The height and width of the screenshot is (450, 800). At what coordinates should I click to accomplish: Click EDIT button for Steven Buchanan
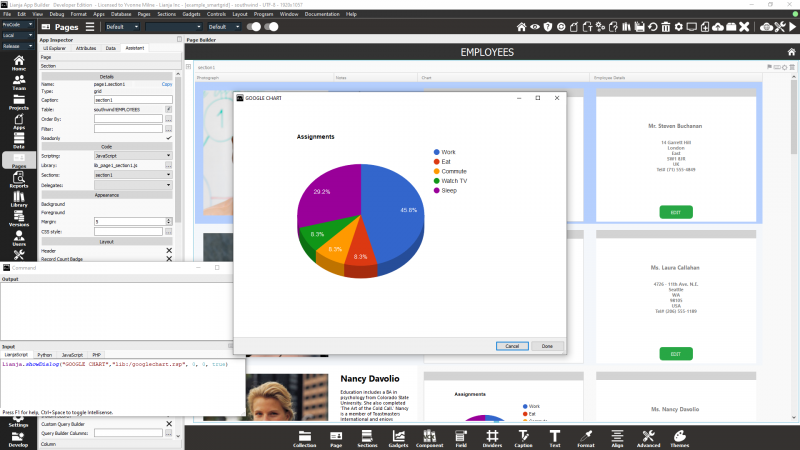point(676,212)
